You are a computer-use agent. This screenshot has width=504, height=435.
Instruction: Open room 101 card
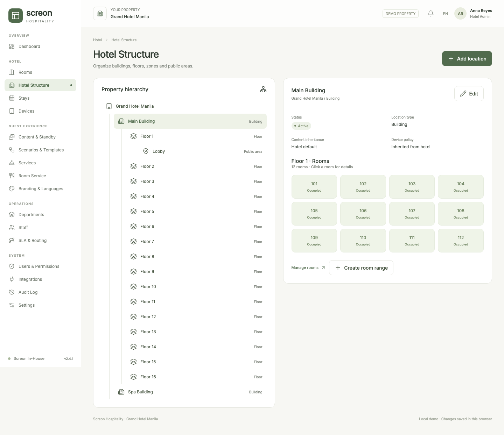point(314,187)
